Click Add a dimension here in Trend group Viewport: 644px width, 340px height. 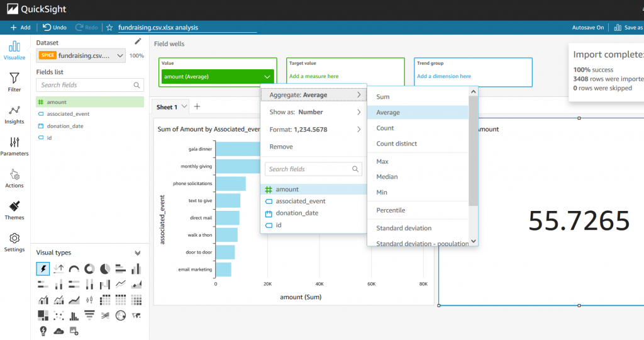pyautogui.click(x=444, y=76)
